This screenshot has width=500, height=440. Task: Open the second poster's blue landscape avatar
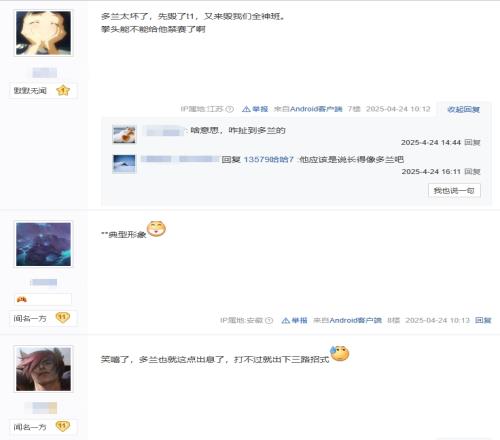(x=43, y=244)
